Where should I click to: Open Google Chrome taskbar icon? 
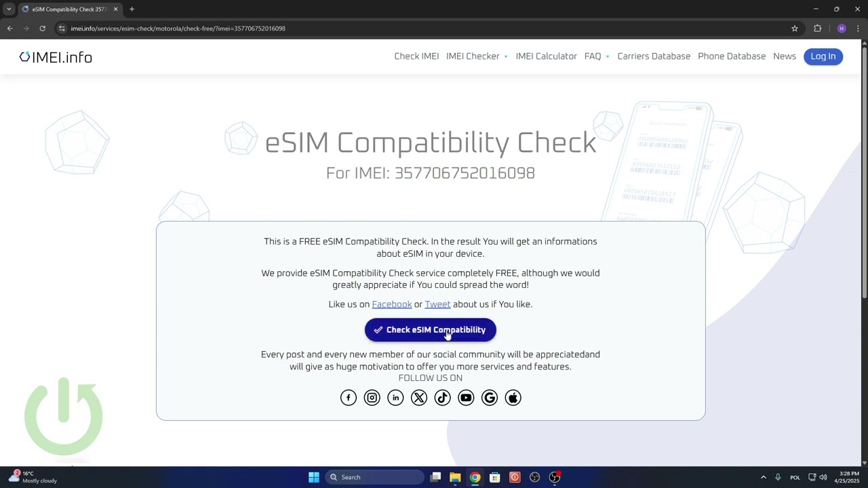point(475,477)
